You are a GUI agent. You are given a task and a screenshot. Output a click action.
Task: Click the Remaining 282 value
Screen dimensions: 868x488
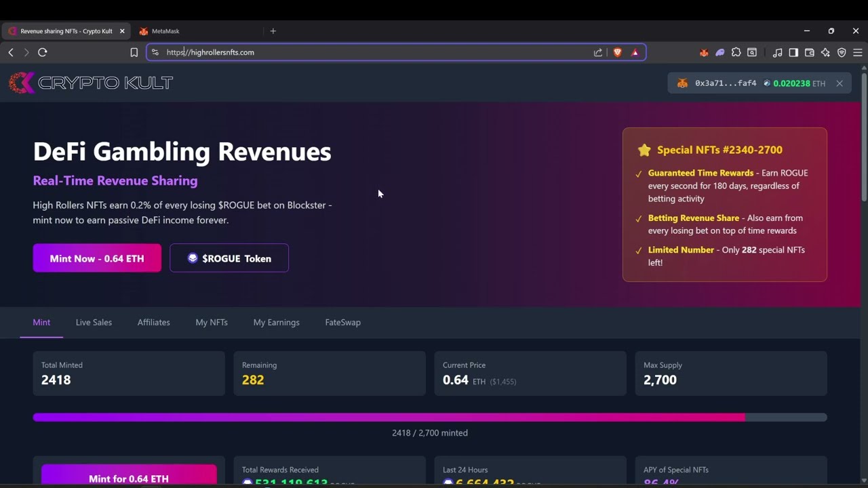pyautogui.click(x=253, y=380)
